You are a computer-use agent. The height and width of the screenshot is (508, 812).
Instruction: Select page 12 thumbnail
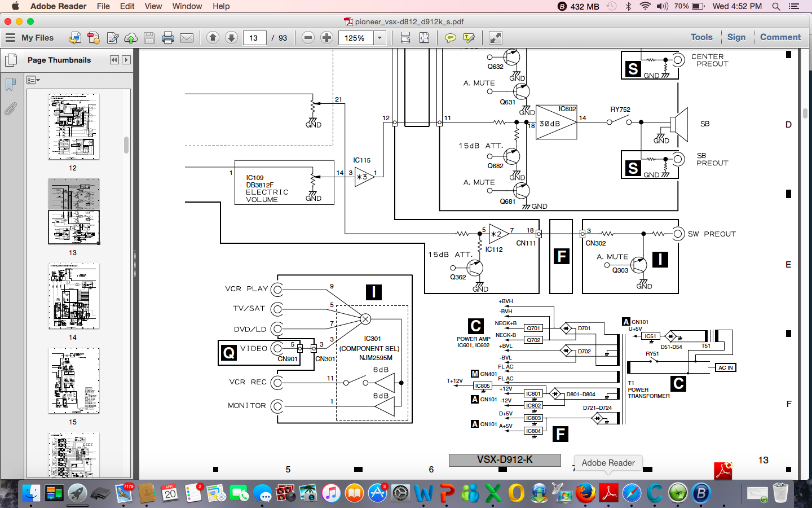[74, 127]
